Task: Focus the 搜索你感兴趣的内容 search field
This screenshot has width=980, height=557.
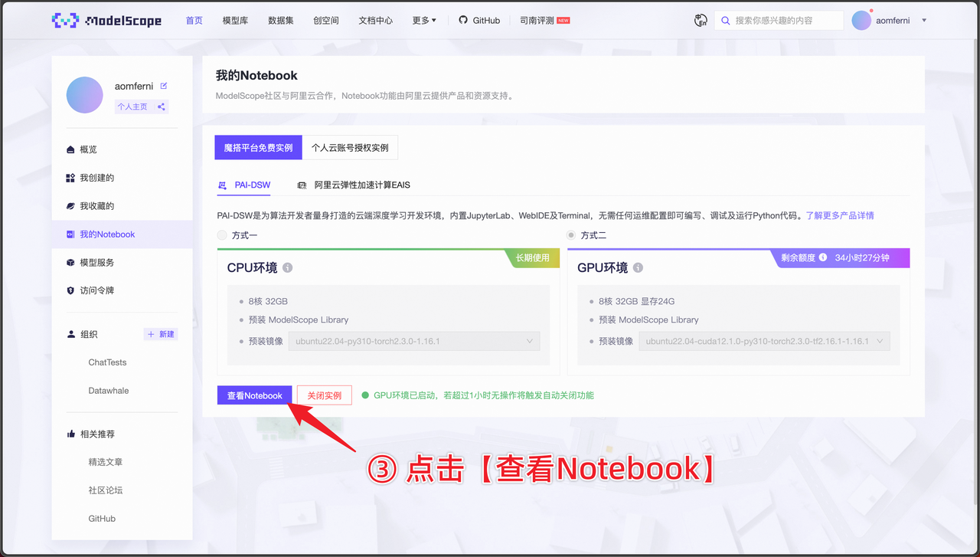Action: click(779, 21)
